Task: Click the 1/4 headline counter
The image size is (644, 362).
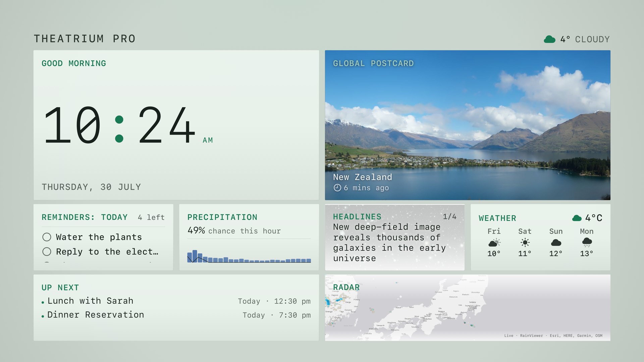Action: 450,217
